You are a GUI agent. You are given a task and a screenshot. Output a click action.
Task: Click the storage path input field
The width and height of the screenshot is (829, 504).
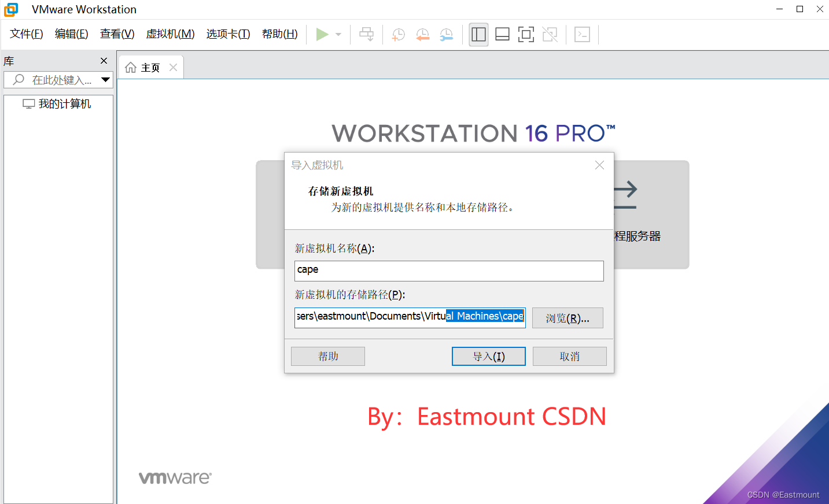coord(410,318)
